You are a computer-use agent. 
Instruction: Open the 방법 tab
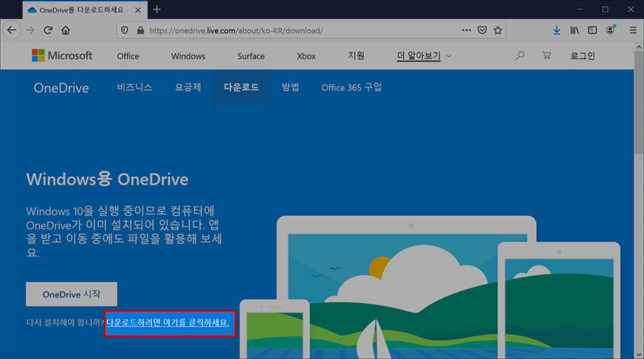point(291,87)
